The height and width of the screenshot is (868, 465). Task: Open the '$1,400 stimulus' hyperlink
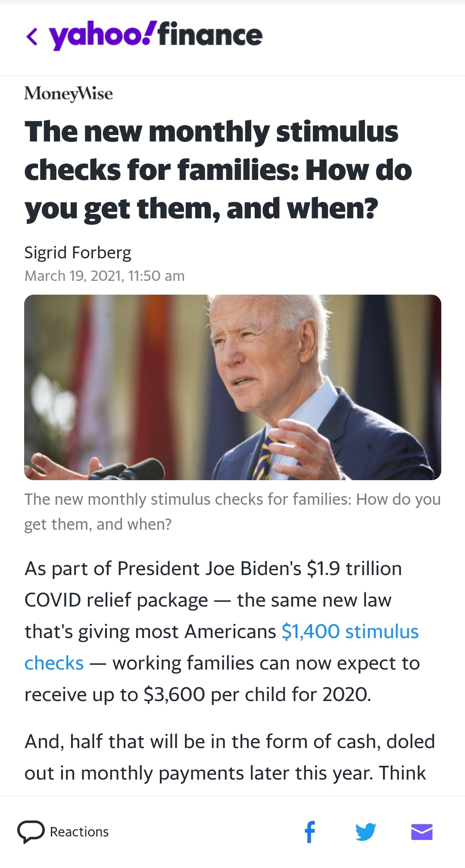(x=350, y=632)
